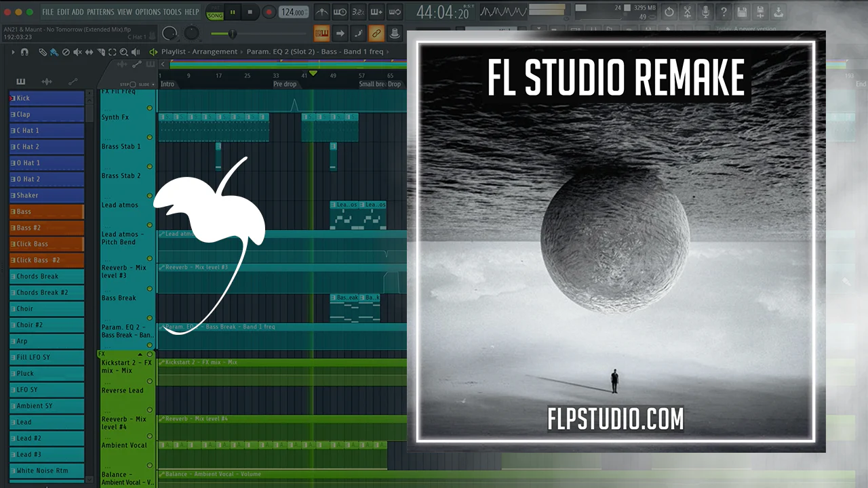Select the playback/scrub speaker tool

[x=134, y=52]
